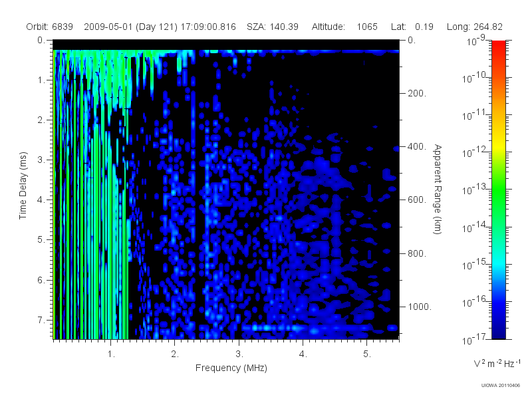
Task: Click the colorbar units 'V² m⁻² Hz⁻¹'
Action: click(x=497, y=363)
